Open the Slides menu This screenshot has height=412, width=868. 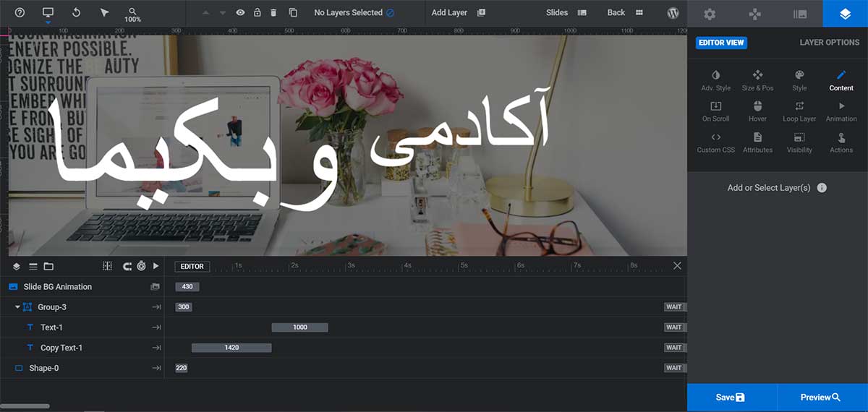[566, 13]
